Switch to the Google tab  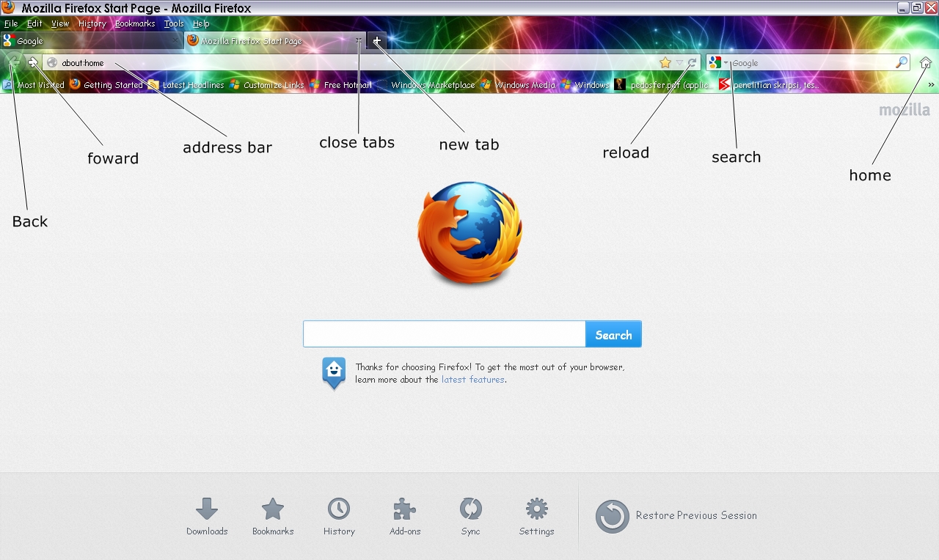(88, 41)
